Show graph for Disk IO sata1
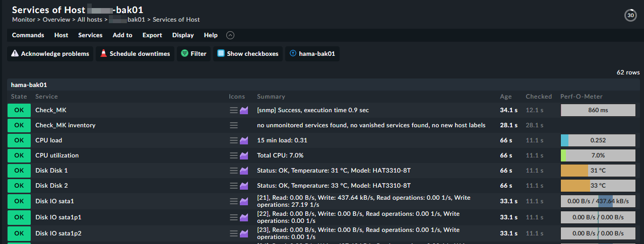Screen dimensions: 644x244 coord(244,201)
